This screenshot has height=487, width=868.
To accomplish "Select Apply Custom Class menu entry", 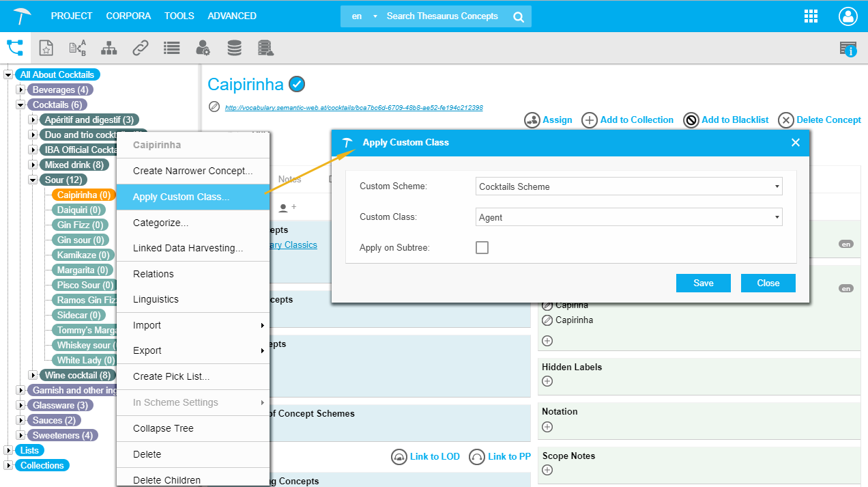I will pyautogui.click(x=181, y=197).
